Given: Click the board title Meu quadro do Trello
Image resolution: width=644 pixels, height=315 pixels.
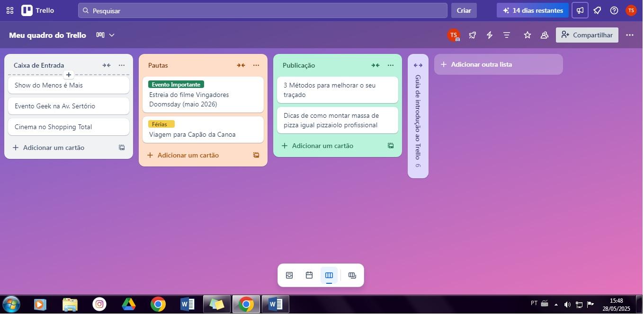Looking at the screenshot, I should point(47,35).
